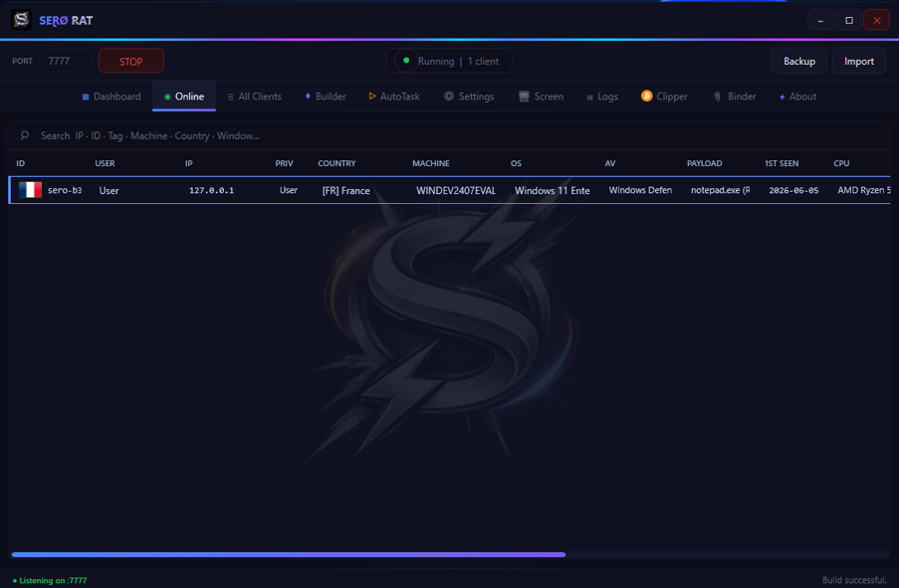Sort by the MACHINE column header
Screen dimensions: 899x588
(x=430, y=163)
